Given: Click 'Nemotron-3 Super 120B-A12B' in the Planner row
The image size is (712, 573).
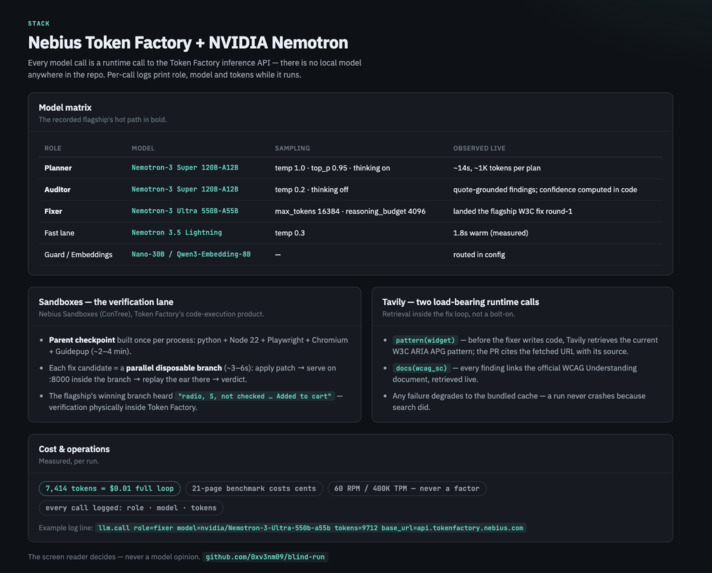Looking at the screenshot, I should (x=185, y=168).
